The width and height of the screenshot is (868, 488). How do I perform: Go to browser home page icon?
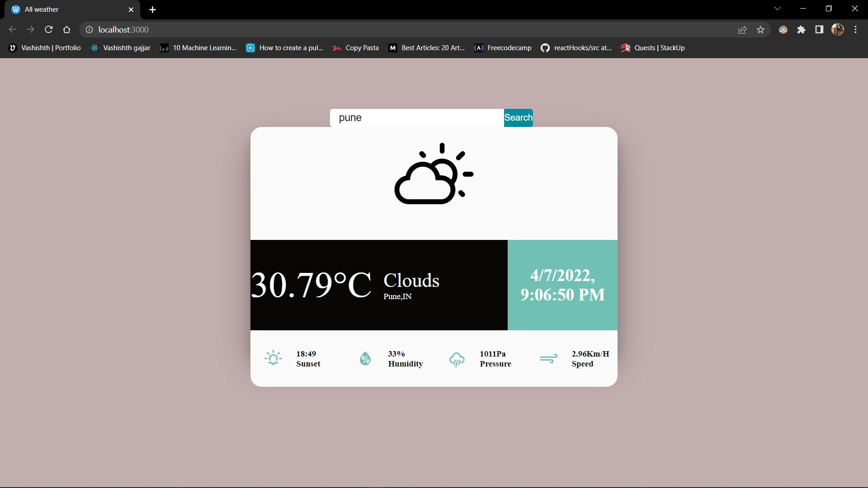pyautogui.click(x=67, y=29)
